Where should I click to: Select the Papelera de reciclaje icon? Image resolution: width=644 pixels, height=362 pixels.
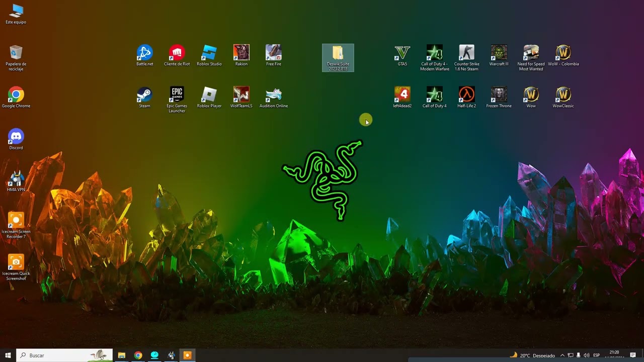(16, 58)
